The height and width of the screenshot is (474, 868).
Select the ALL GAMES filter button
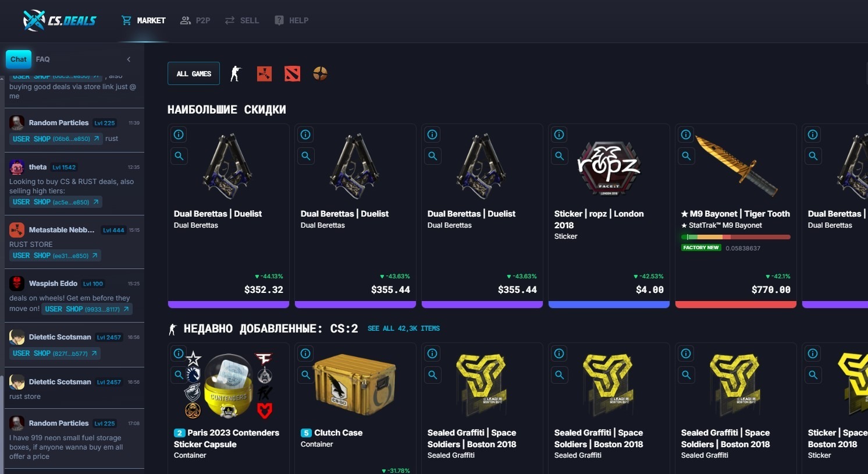194,73
